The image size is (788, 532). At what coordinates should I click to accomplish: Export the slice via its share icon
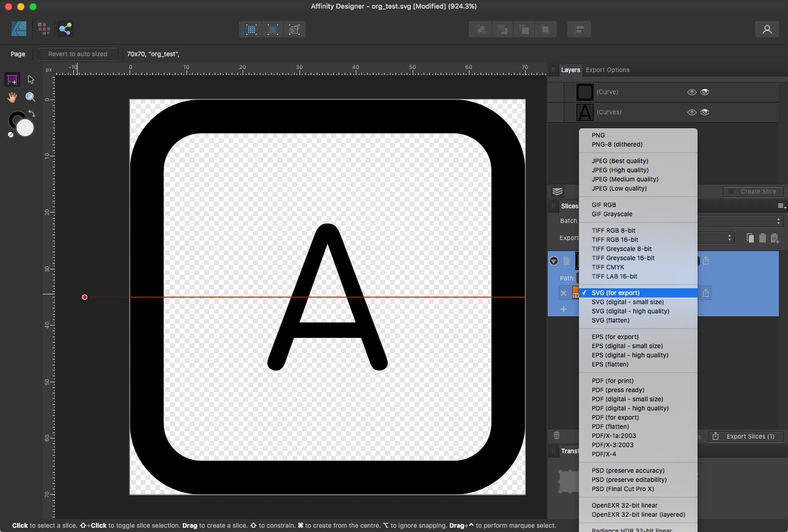coord(705,261)
